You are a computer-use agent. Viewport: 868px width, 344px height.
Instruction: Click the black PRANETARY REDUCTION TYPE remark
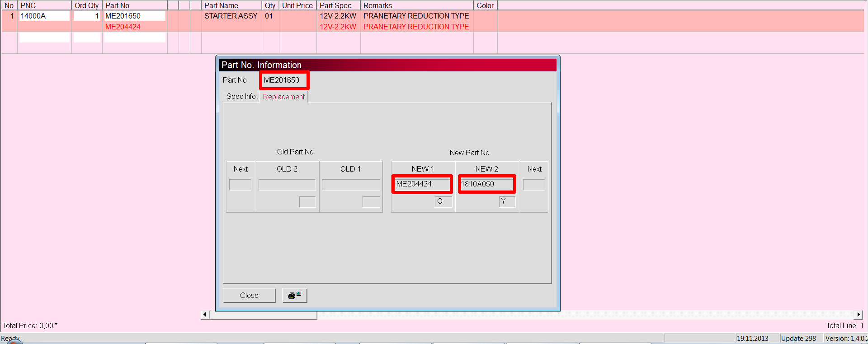(x=416, y=16)
